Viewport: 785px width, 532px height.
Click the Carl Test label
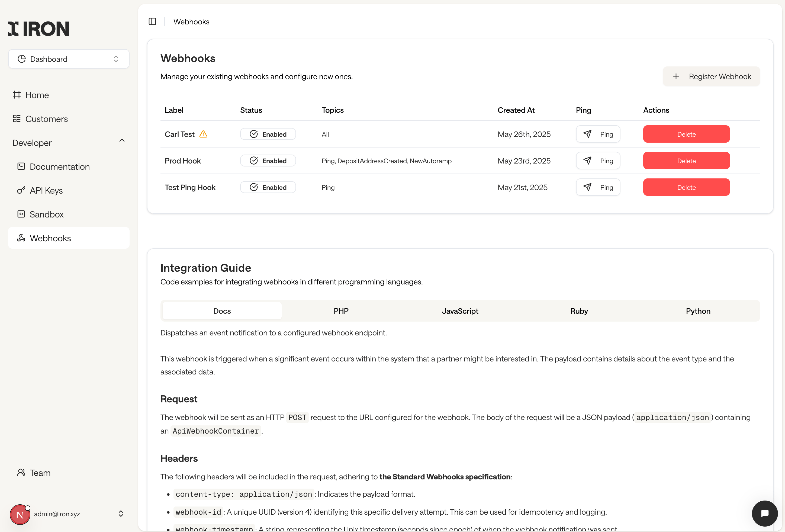tap(179, 134)
